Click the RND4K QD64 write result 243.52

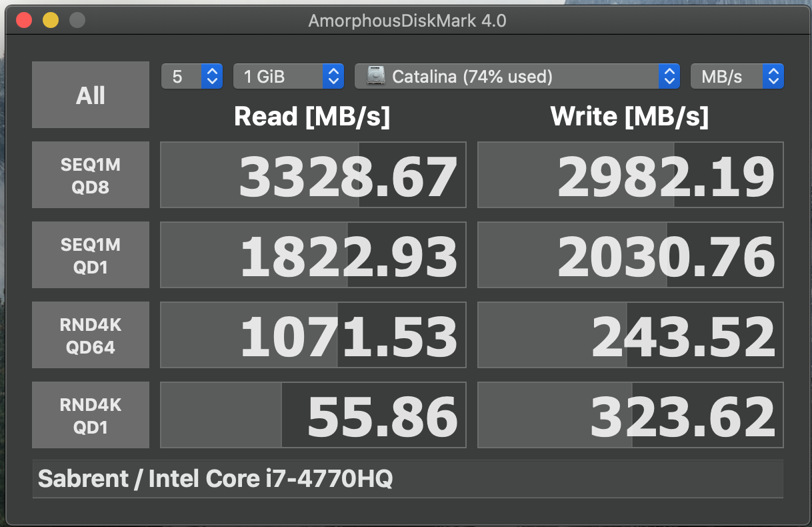[631, 335]
